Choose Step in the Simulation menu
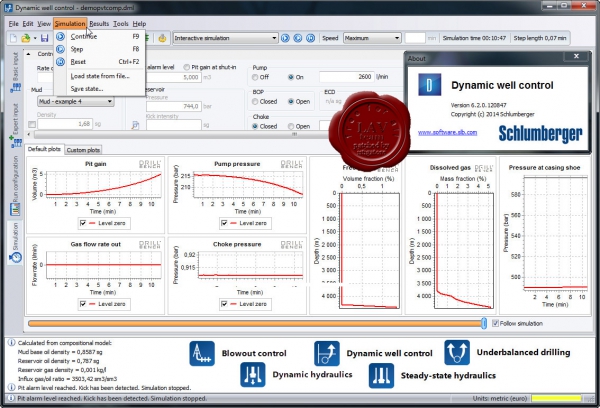The height and width of the screenshot is (408, 600). pyautogui.click(x=99, y=49)
